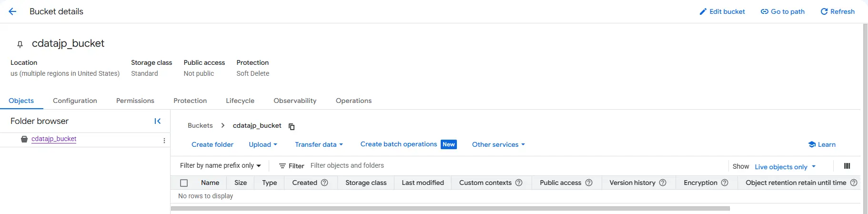868x214 pixels.
Task: Expand the Other services menu
Action: click(498, 144)
